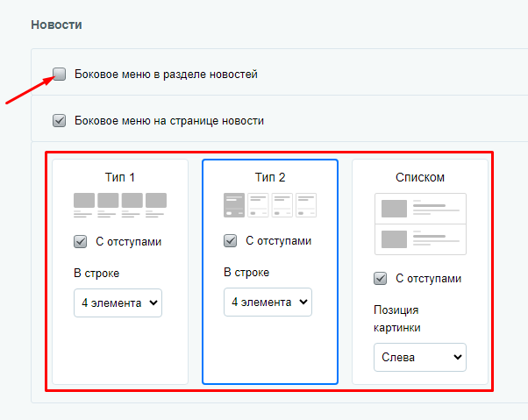528x420 pixels.
Task: Open Позиция картинки dropdown set to Слева
Action: coord(420,357)
